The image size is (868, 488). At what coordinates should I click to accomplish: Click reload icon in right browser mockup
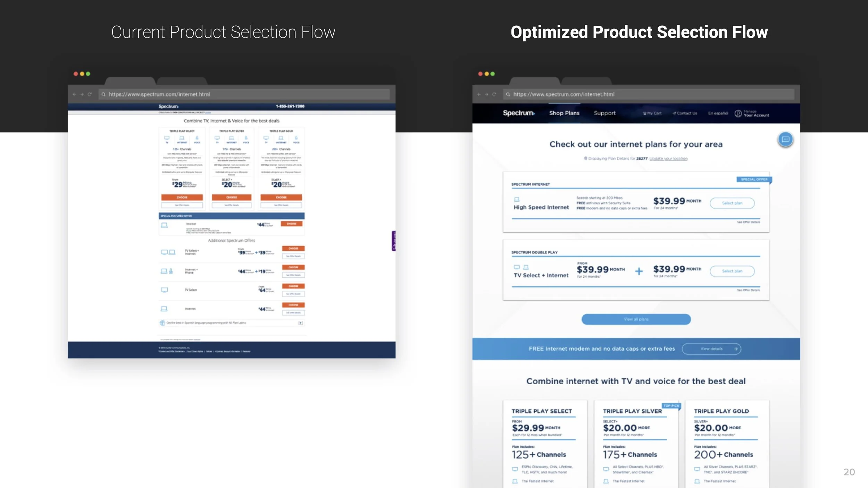494,94
